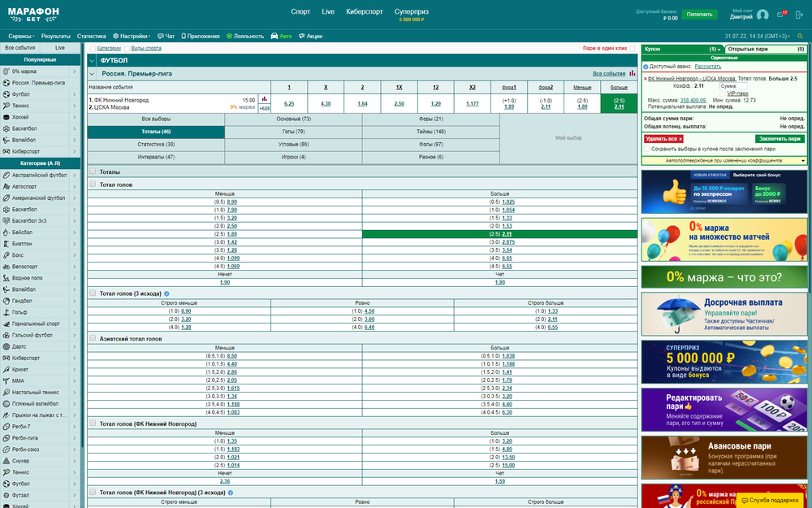Click the Рассчитать link in the coupon
The image size is (812, 508).
pos(707,67)
